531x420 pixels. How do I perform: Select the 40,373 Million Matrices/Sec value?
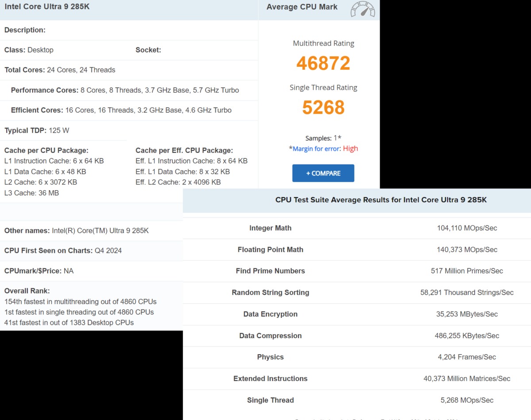coord(467,379)
